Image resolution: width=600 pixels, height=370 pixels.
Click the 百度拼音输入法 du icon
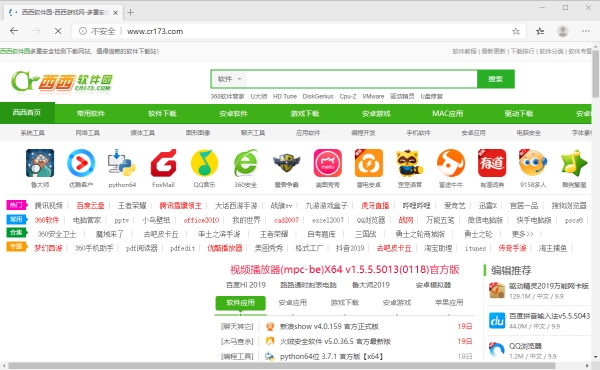point(497,321)
